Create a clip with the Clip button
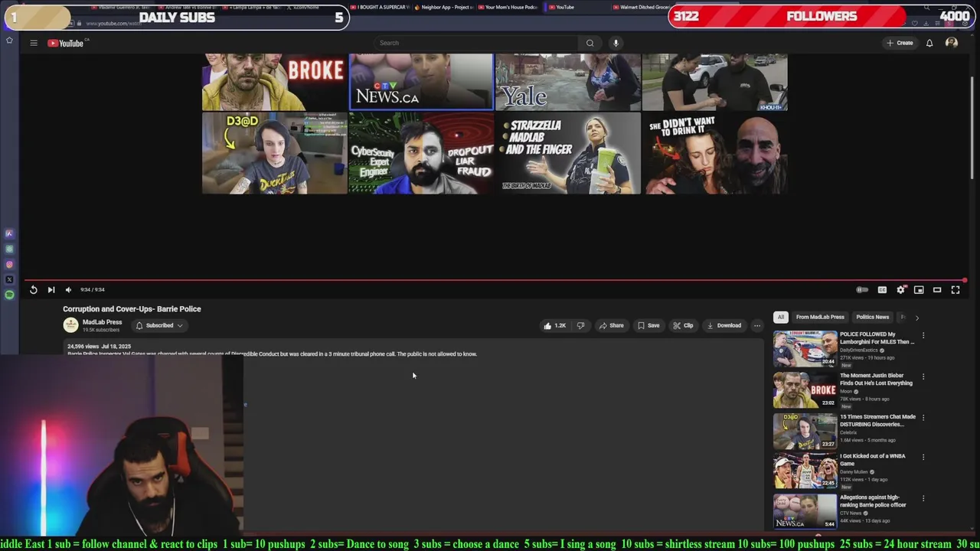This screenshot has width=980, height=551. (683, 325)
